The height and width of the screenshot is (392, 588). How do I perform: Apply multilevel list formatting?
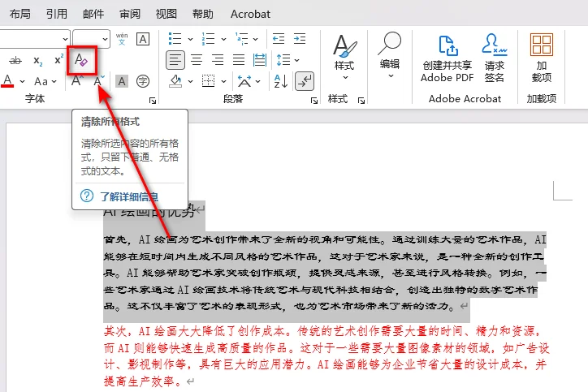point(241,39)
